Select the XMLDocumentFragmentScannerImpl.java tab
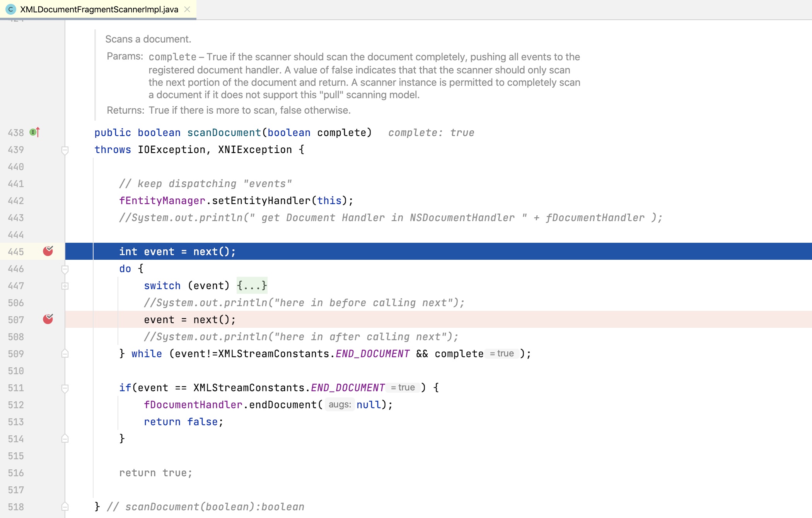The image size is (812, 518). (x=98, y=9)
